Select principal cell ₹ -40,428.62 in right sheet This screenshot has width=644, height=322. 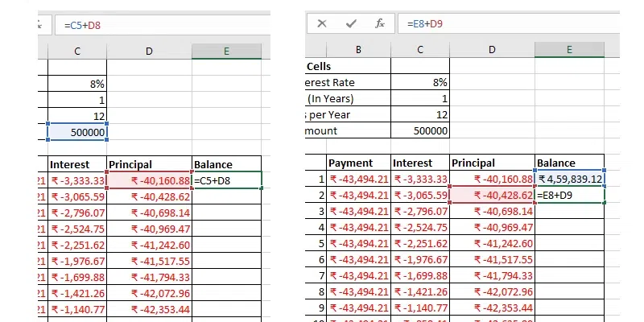coord(493,195)
